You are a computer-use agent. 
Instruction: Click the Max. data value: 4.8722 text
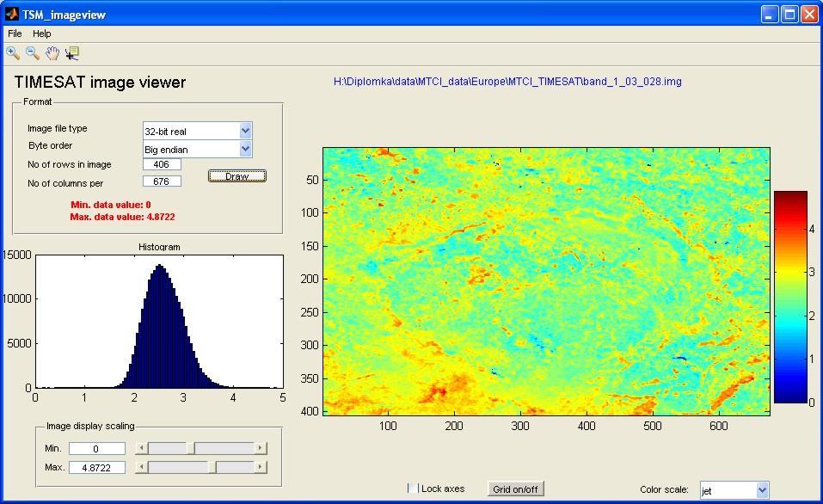coord(122,216)
